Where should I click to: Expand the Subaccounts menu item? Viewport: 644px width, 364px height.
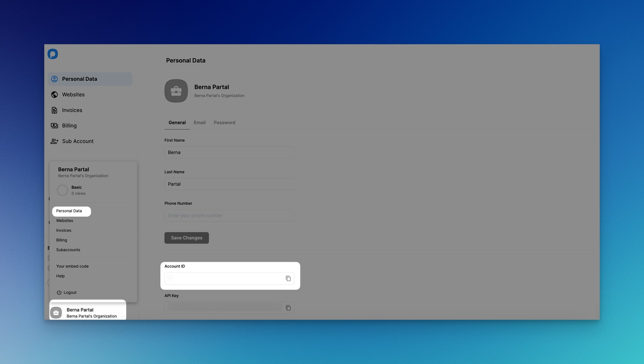68,250
